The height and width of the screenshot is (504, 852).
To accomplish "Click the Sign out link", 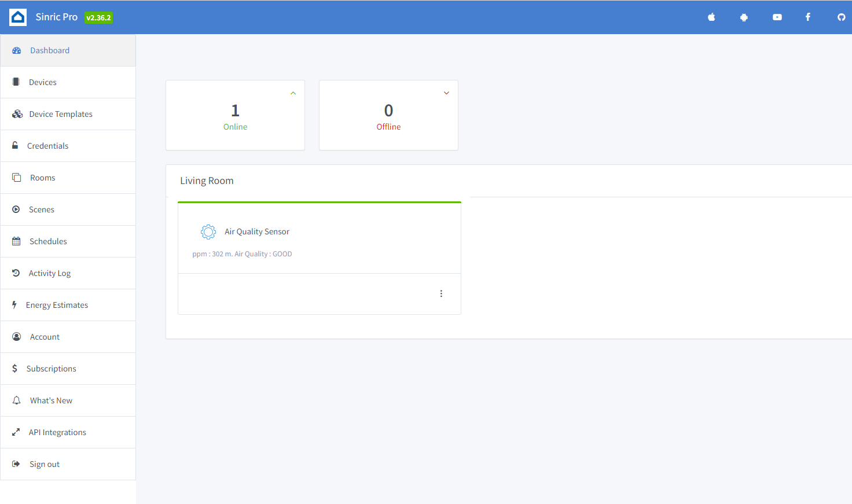I will 45,464.
